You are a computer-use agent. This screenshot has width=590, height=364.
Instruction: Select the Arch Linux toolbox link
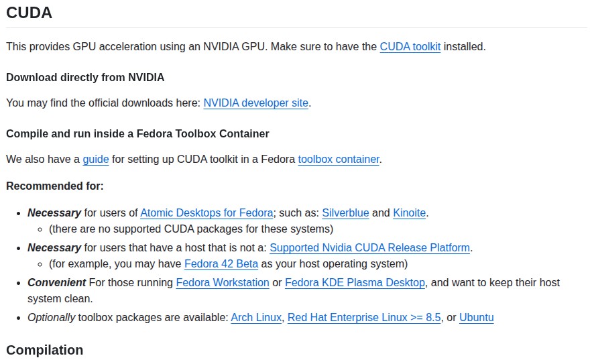(x=256, y=318)
